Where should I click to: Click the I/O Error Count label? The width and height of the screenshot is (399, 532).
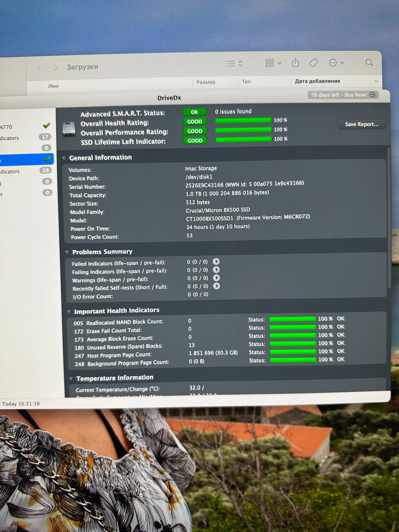point(93,296)
